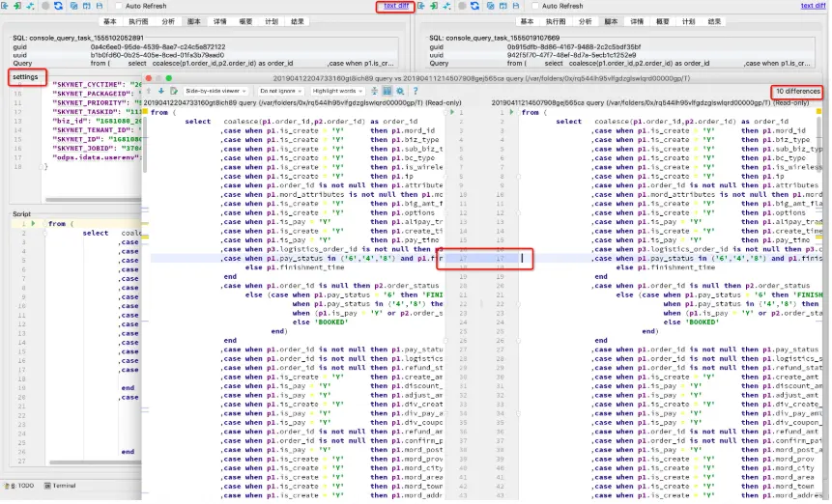The image size is (832, 504).
Task: Open Side-by-side viewer dropdown
Action: click(x=215, y=91)
